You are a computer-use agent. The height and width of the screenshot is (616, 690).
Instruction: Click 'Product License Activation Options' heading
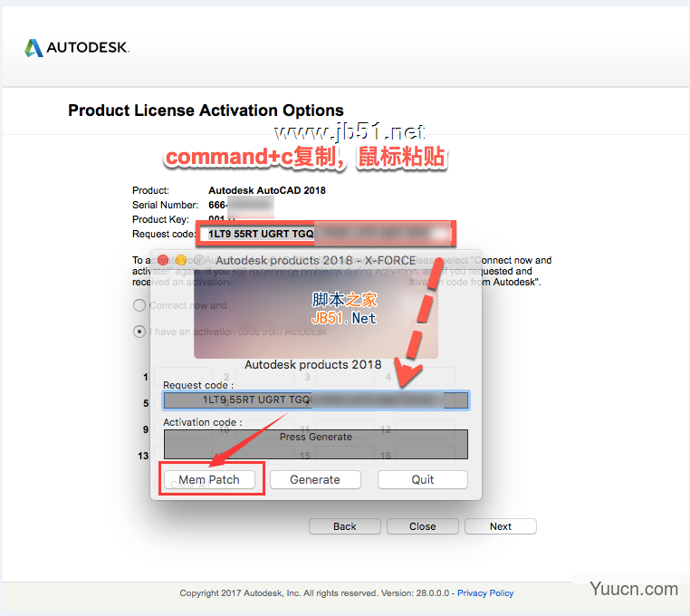click(206, 111)
